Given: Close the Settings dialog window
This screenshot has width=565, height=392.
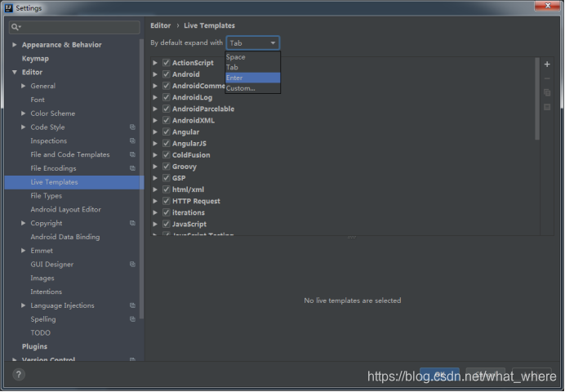Looking at the screenshot, I should [547, 6].
